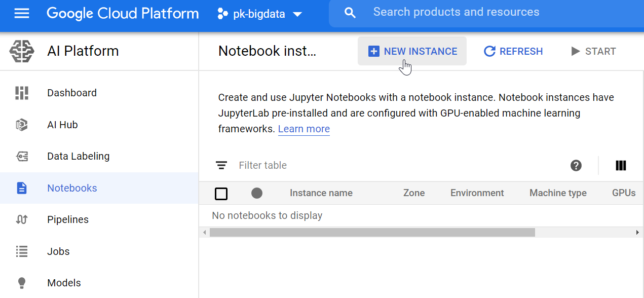Open the column display options icon
Screen dimensions: 644x298
(621, 165)
